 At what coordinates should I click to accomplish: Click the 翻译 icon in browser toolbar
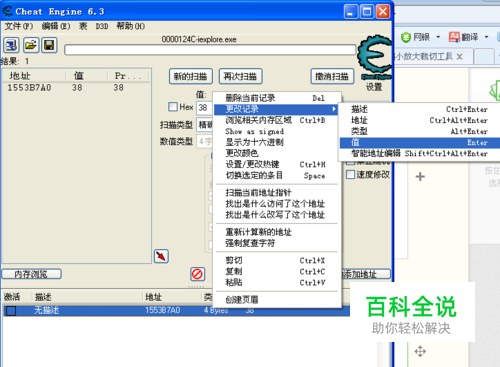pos(454,37)
